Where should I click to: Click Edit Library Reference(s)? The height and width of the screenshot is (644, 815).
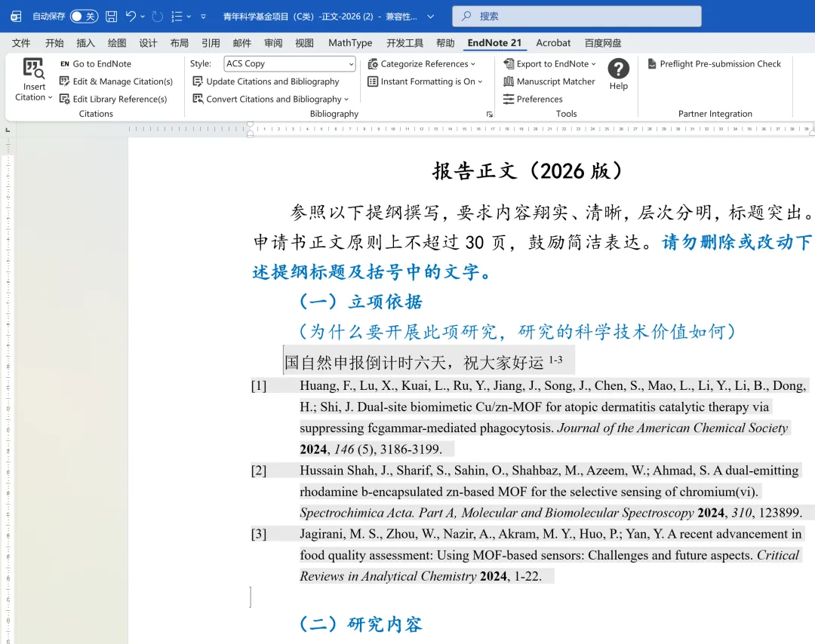point(113,100)
